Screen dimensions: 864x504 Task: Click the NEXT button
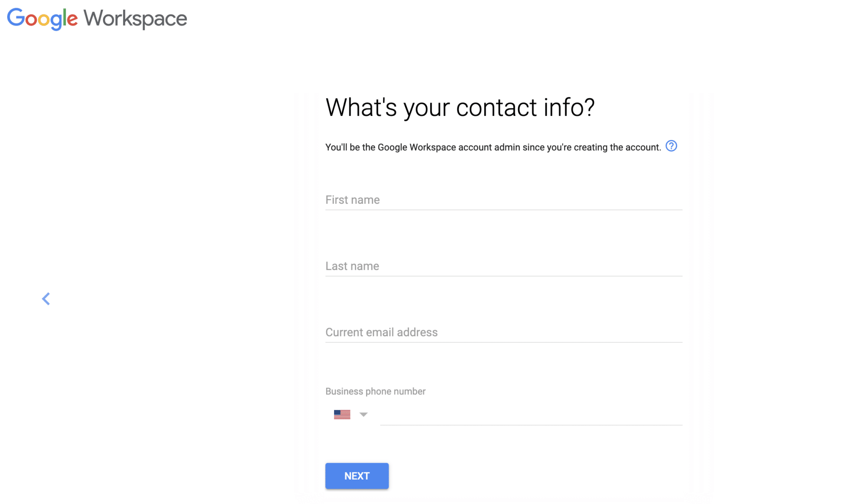356,476
